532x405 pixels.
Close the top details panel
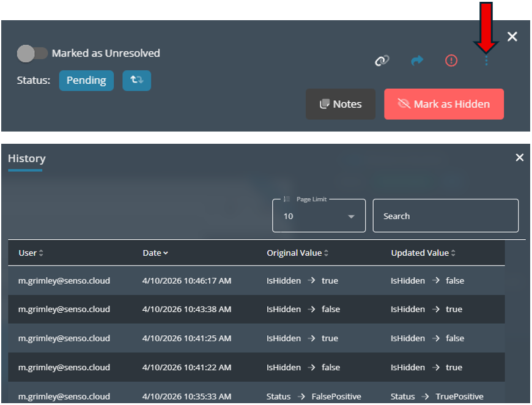(512, 37)
